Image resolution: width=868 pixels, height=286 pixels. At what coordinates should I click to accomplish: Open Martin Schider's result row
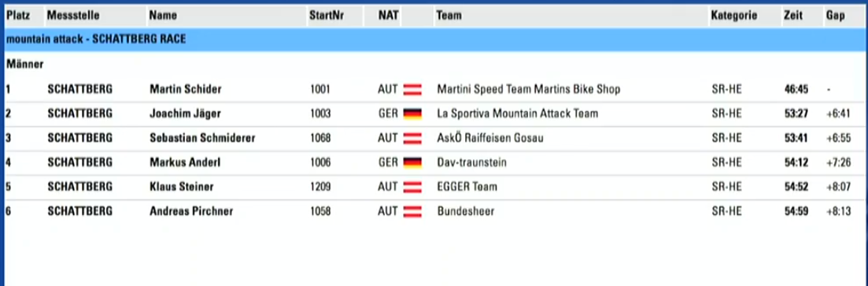434,89
